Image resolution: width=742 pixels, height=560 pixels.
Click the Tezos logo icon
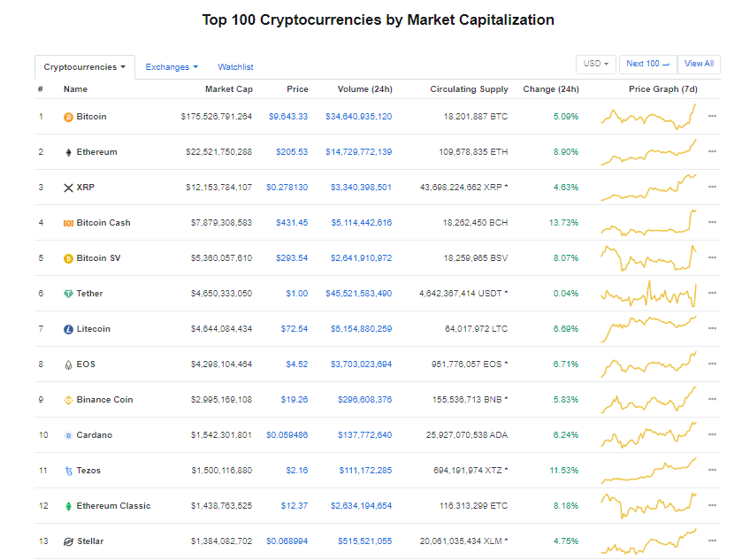[69, 471]
